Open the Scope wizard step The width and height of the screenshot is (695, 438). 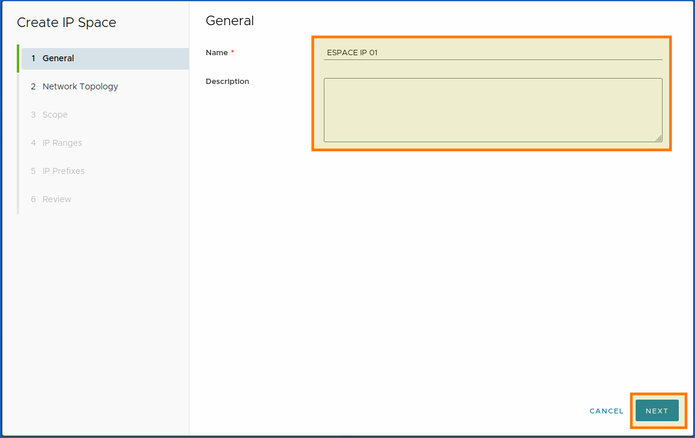[x=55, y=114]
